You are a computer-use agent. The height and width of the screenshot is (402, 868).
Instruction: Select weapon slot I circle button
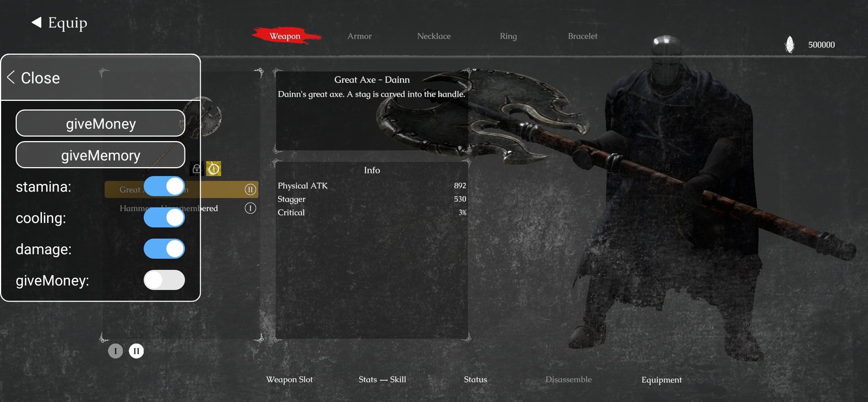[x=116, y=351]
